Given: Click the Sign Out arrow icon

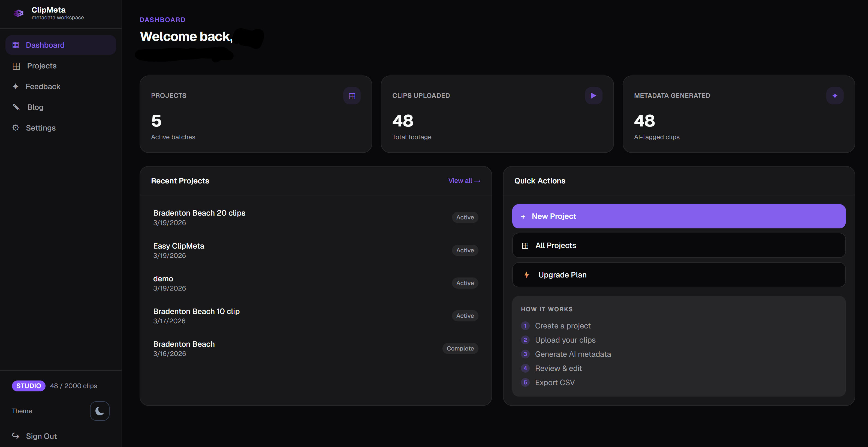Looking at the screenshot, I should click(16, 436).
